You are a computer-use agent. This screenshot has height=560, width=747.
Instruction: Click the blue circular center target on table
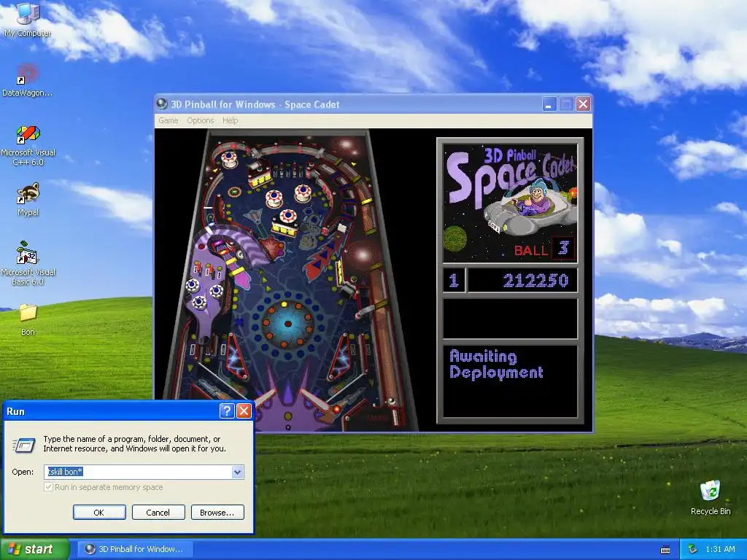(287, 324)
